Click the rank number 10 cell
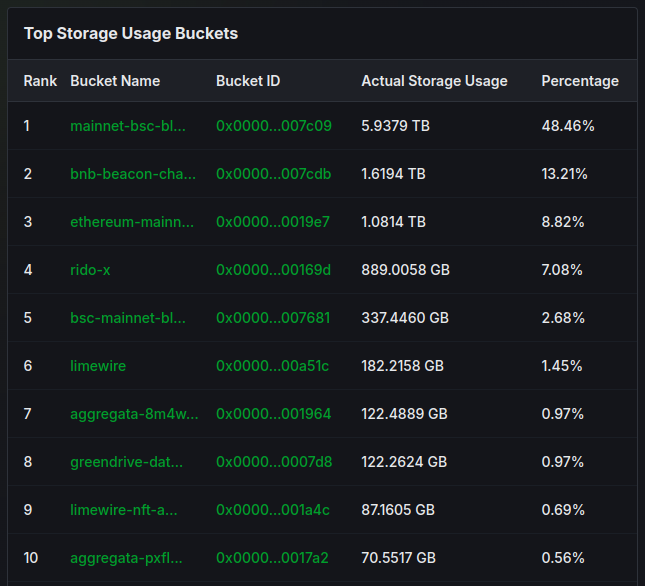This screenshot has width=645, height=586. (x=31, y=558)
